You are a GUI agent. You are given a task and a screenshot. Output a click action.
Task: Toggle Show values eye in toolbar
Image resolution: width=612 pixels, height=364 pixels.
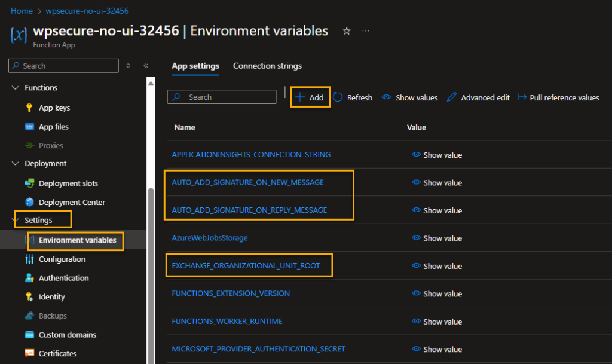(x=387, y=97)
